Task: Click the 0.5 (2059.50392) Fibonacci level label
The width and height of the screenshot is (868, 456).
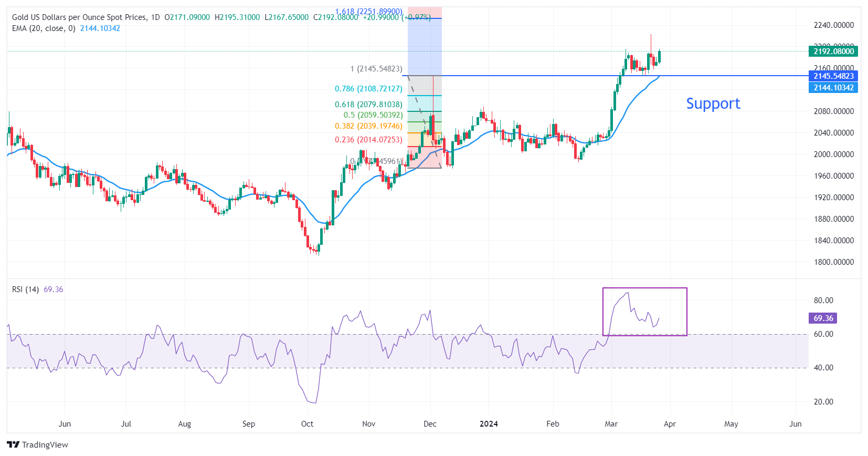Action: [x=373, y=115]
